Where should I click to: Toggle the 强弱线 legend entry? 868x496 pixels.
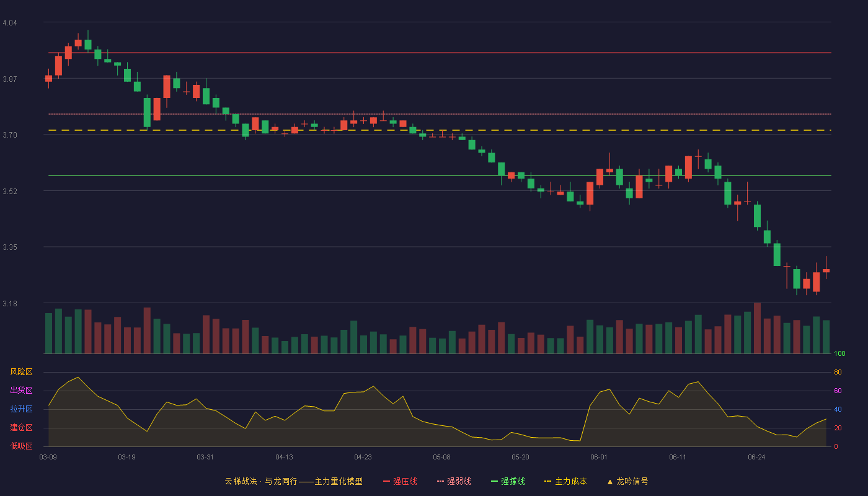tap(454, 481)
